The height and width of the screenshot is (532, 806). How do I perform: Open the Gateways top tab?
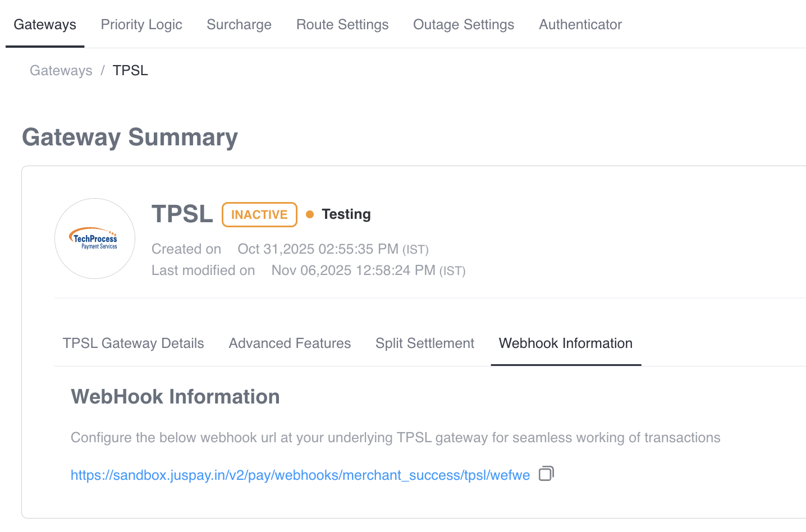click(x=45, y=25)
